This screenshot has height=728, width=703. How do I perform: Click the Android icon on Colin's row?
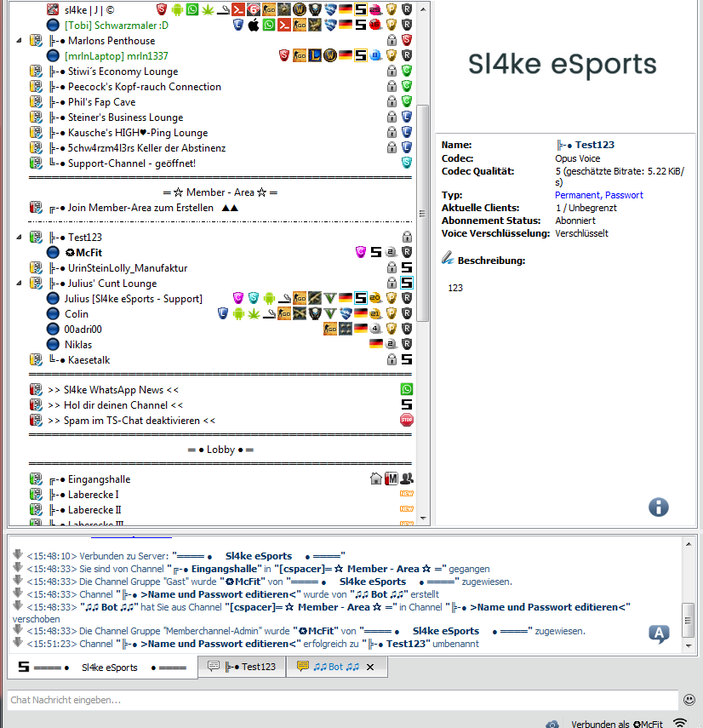pyautogui.click(x=238, y=313)
